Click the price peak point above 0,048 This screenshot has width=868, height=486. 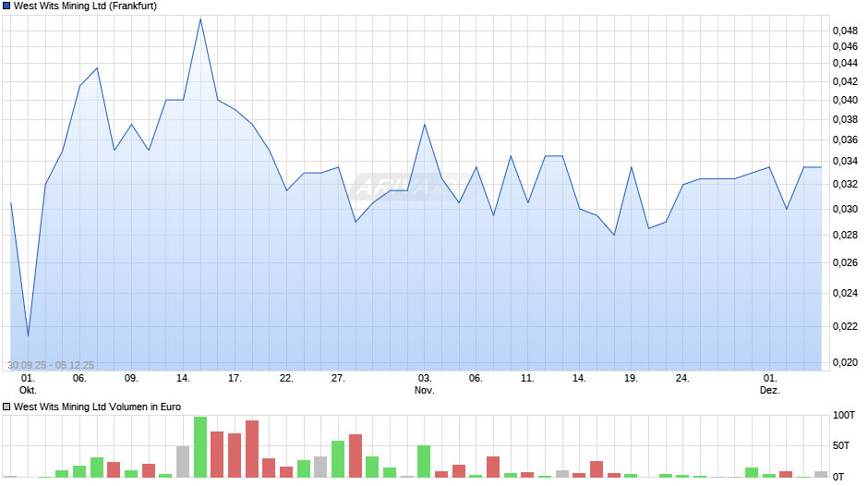[x=200, y=19]
